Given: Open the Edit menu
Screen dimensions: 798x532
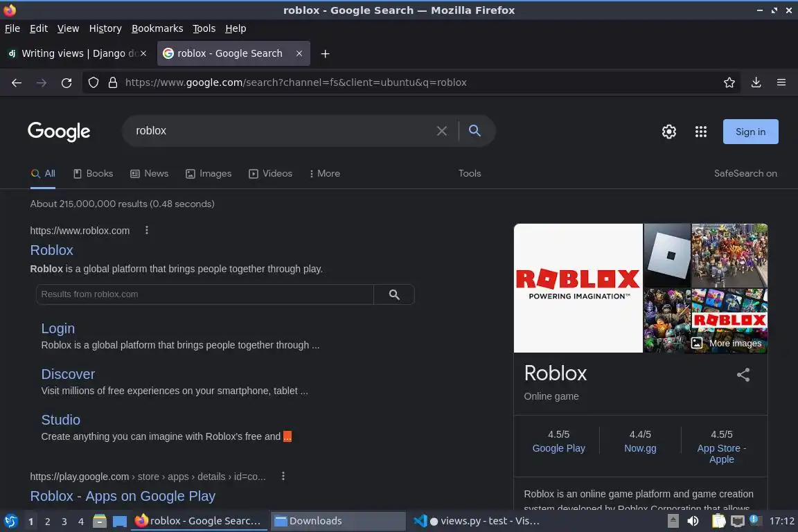Looking at the screenshot, I should (39, 28).
